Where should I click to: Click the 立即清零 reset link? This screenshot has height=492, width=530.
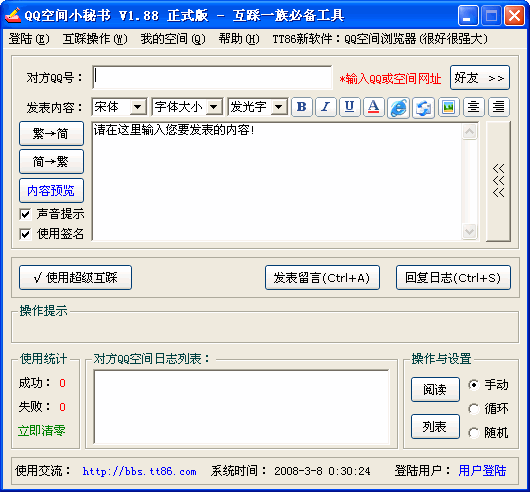pyautogui.click(x=42, y=430)
